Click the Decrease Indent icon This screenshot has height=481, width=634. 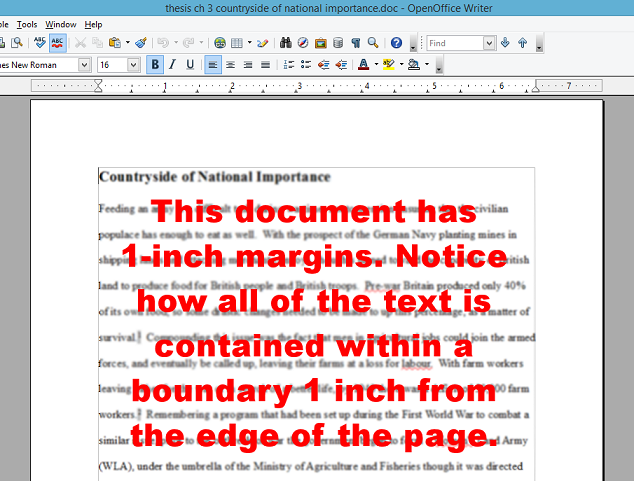click(323, 65)
